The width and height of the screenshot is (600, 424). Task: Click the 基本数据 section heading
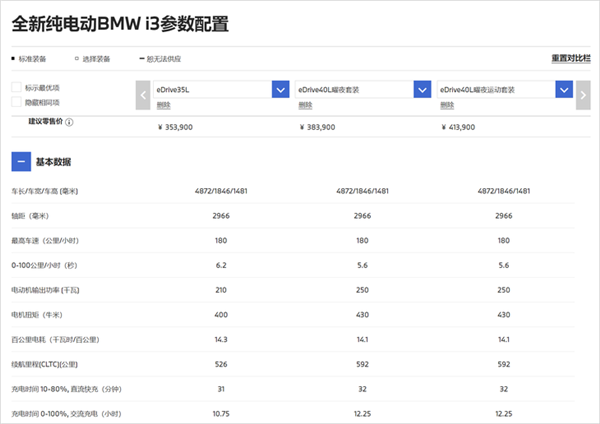pos(53,161)
